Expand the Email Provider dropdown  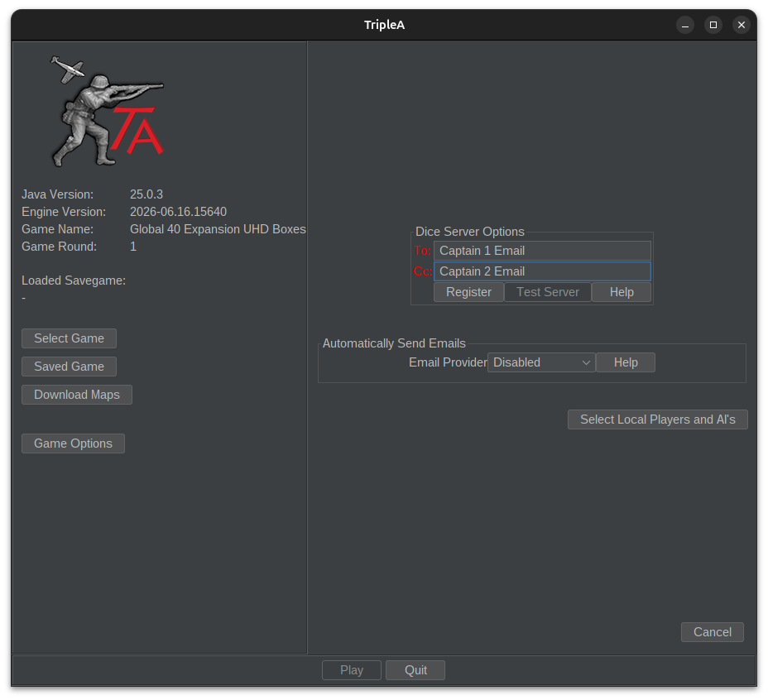click(x=541, y=362)
